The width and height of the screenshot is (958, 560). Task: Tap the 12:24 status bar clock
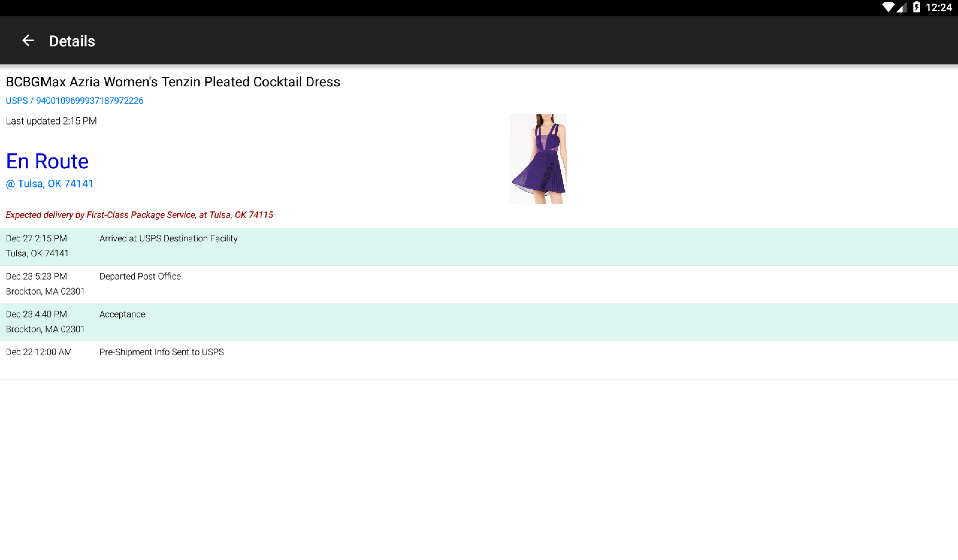(939, 7)
